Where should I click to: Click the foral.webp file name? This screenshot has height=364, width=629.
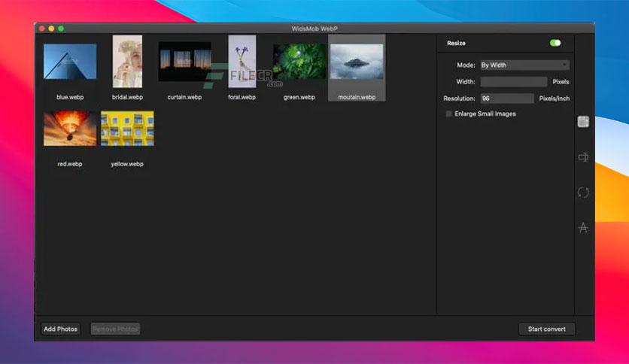[x=242, y=97]
